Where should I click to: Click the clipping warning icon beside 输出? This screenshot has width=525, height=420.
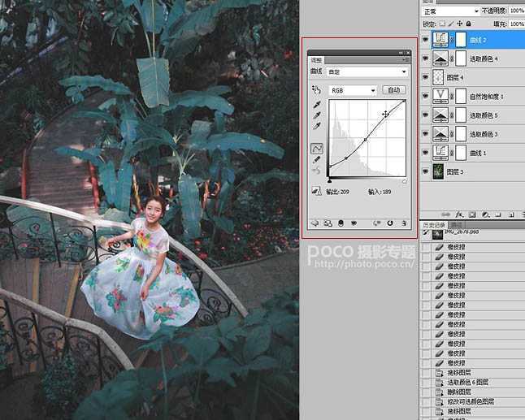click(x=316, y=192)
